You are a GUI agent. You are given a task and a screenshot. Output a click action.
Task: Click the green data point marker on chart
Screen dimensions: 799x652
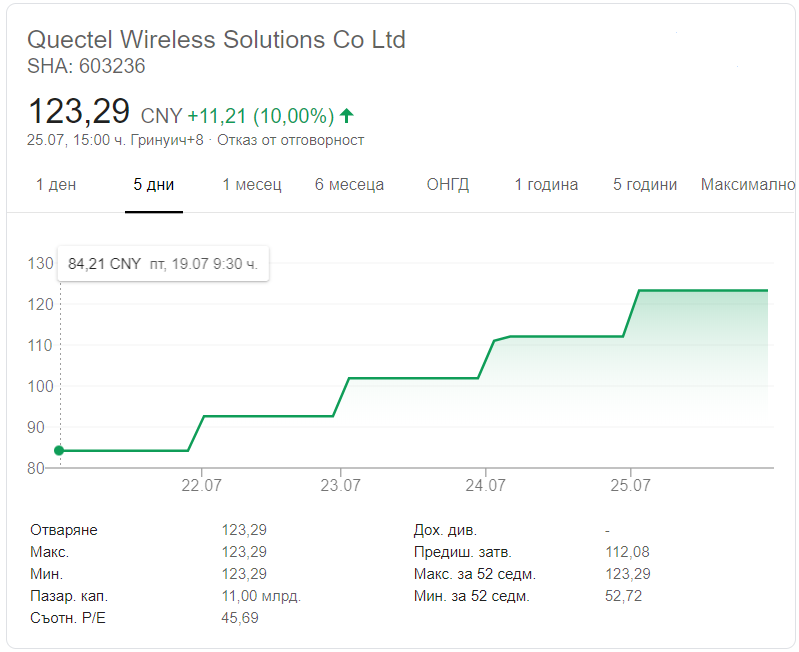click(x=59, y=450)
